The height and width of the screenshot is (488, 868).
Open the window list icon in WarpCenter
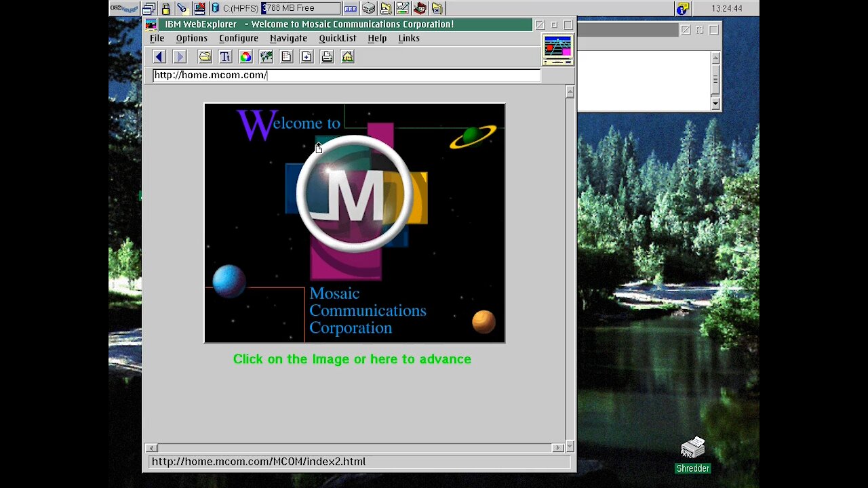[149, 9]
